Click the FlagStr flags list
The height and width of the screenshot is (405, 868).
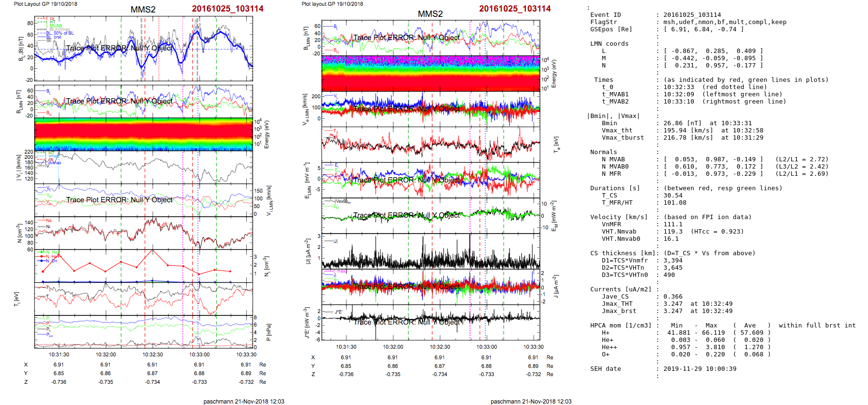pos(725,22)
